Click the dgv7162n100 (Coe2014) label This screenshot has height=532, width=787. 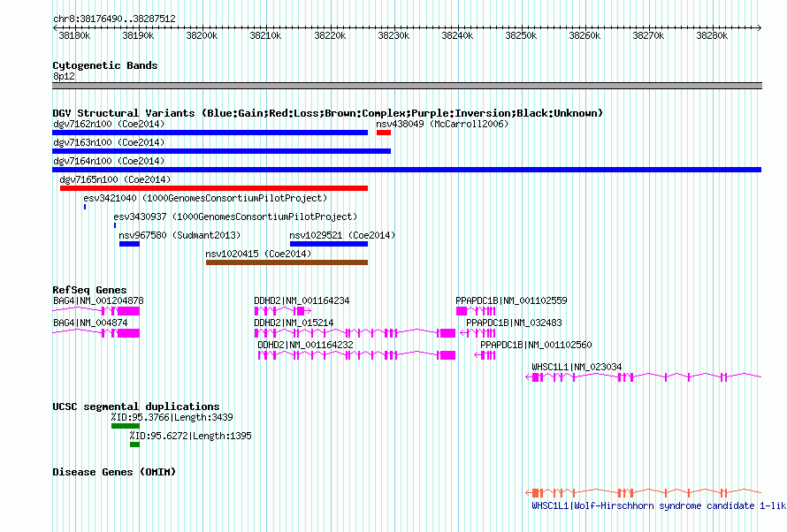tap(109, 124)
